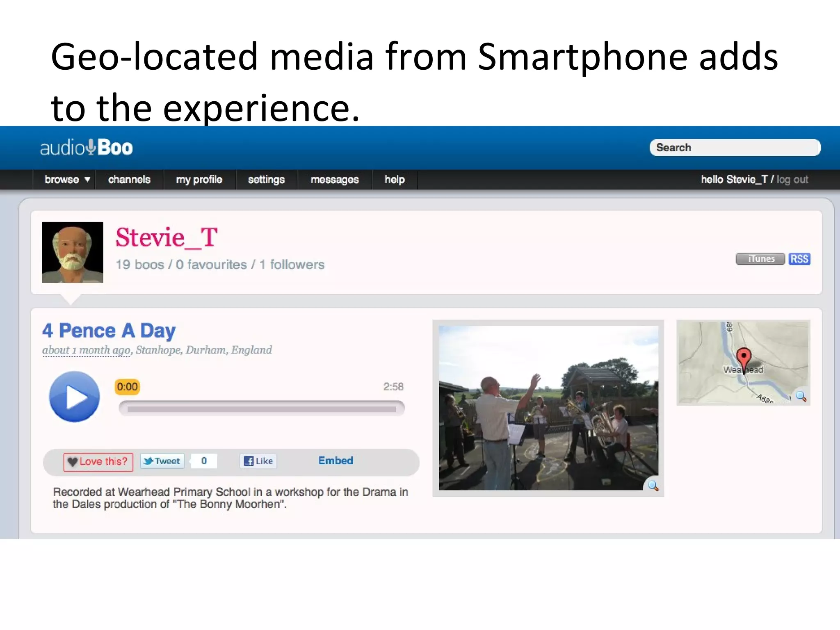Open the channels menu item
This screenshot has height=630, width=840.
pyautogui.click(x=129, y=180)
